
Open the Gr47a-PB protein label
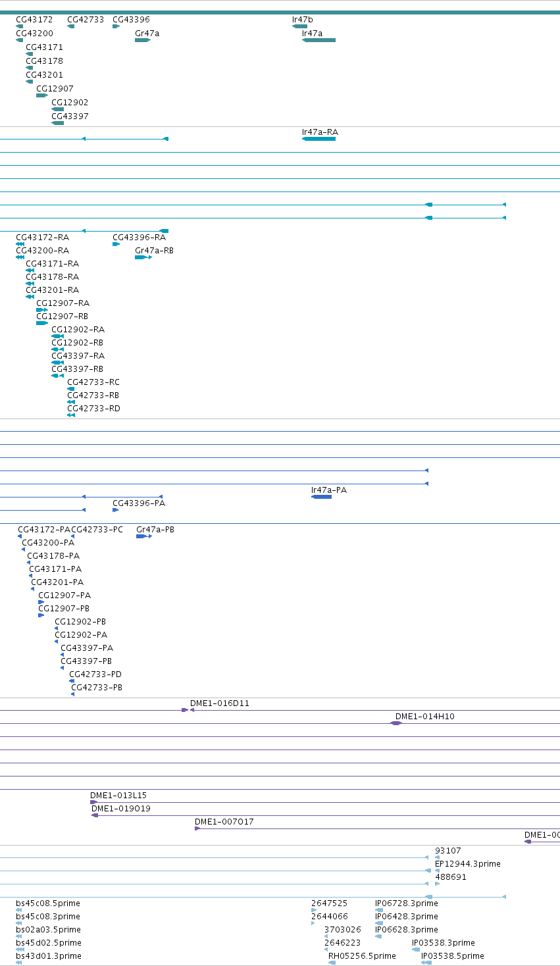(155, 530)
